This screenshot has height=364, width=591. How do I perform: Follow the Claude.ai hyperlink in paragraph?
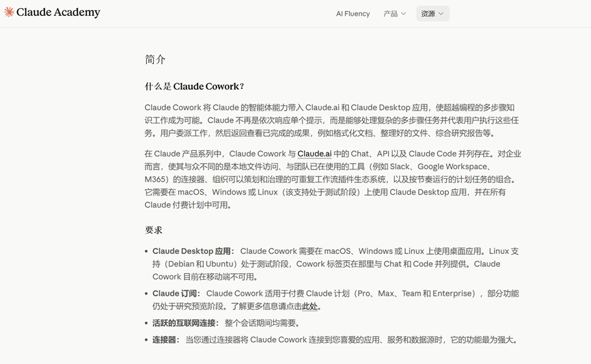pyautogui.click(x=314, y=154)
